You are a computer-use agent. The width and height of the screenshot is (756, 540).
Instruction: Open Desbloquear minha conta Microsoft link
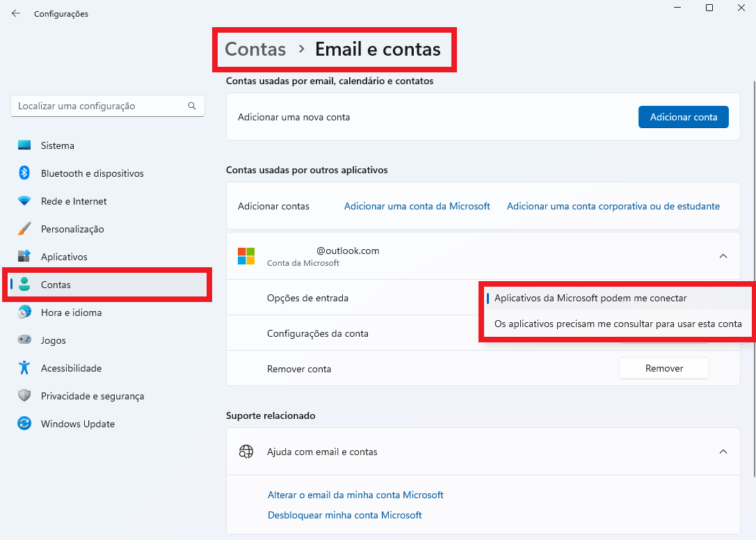point(345,515)
